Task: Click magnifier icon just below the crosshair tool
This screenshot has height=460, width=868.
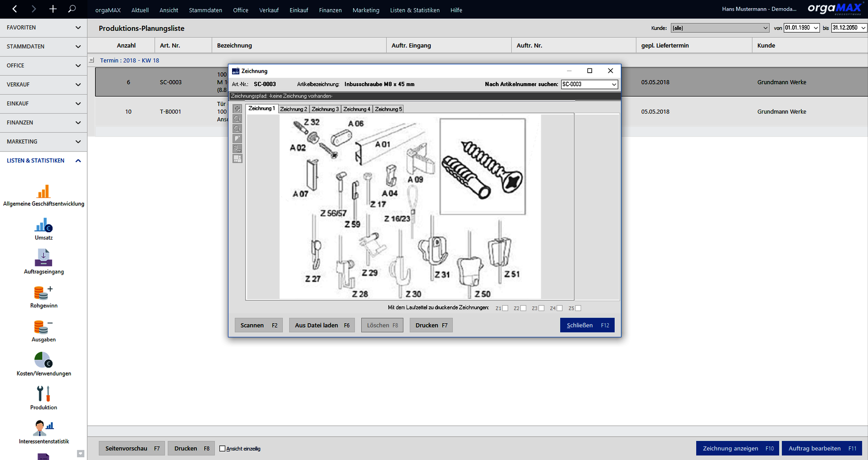Action: click(238, 119)
